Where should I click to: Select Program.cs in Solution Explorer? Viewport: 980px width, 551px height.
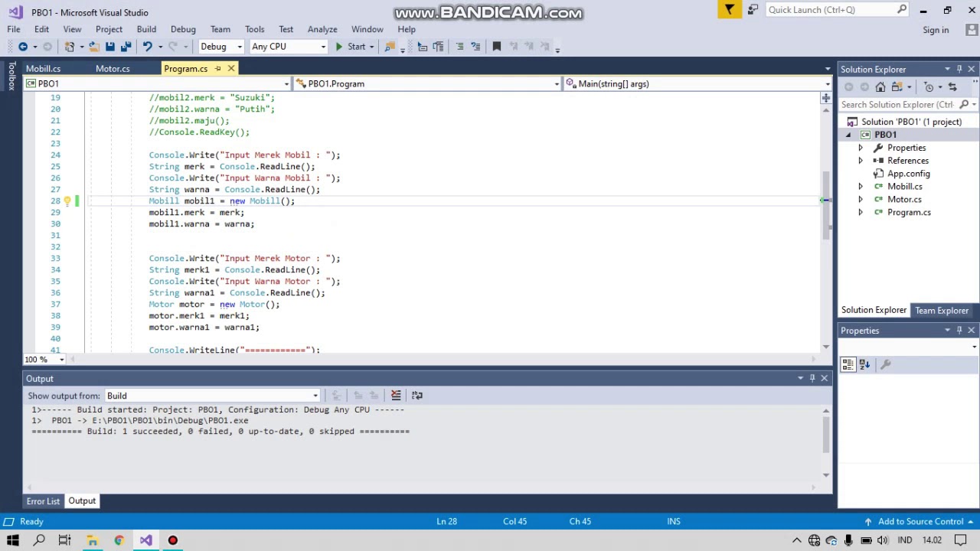[909, 213]
